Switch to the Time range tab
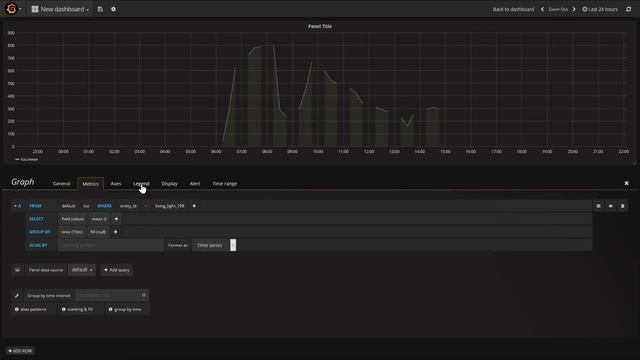The height and width of the screenshot is (360, 640). click(x=224, y=184)
